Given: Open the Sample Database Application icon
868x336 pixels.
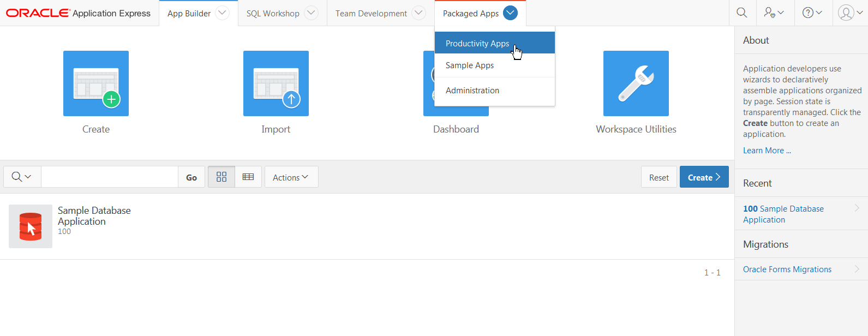Looking at the screenshot, I should point(31,226).
